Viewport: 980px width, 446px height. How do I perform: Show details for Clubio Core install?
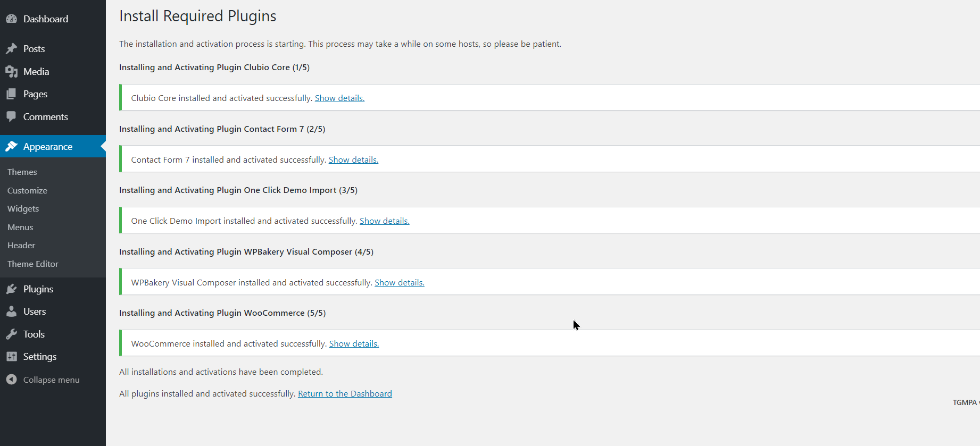point(339,98)
